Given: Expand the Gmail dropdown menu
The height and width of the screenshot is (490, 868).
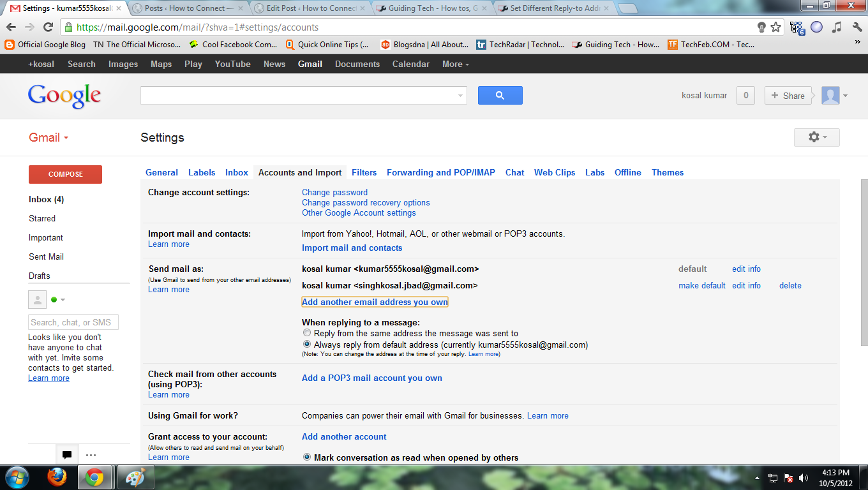Looking at the screenshot, I should click(49, 138).
